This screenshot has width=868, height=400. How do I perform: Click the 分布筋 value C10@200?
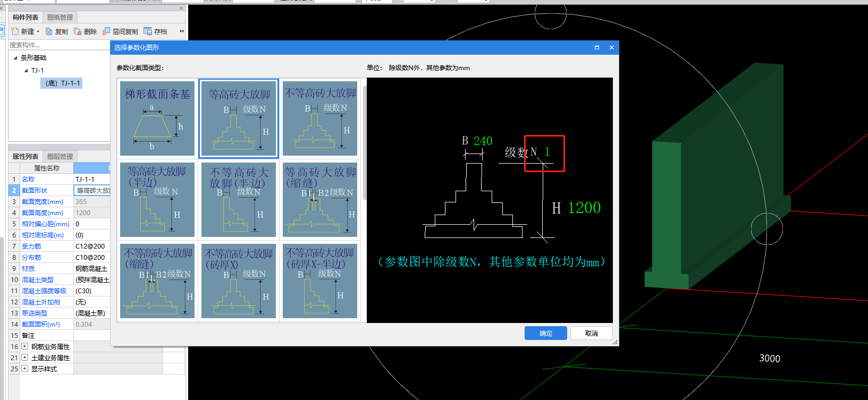click(x=90, y=258)
